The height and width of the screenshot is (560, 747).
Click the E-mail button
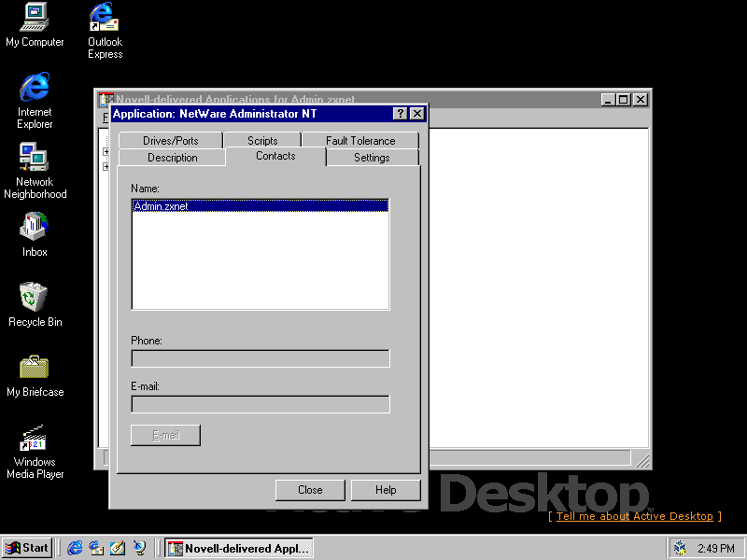pyautogui.click(x=166, y=435)
